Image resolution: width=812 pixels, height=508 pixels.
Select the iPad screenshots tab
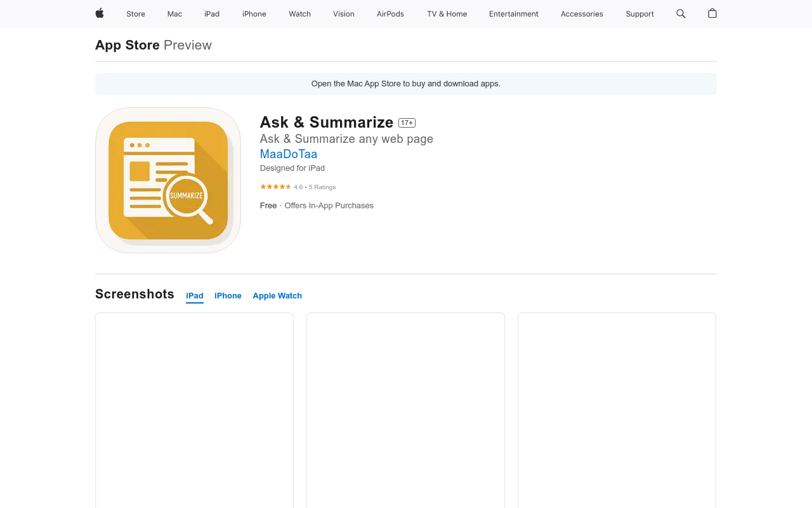coord(195,296)
